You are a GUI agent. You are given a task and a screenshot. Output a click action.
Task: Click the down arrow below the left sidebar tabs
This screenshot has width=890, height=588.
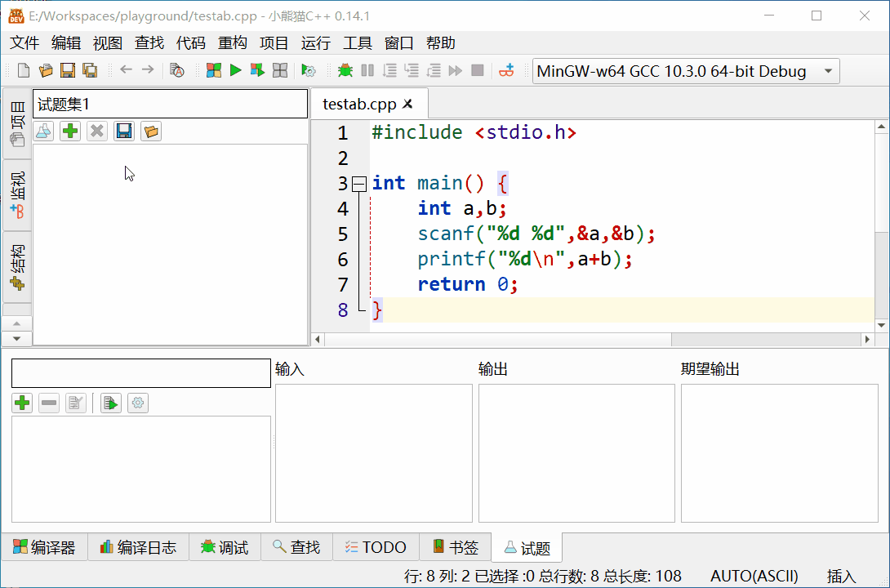17,338
